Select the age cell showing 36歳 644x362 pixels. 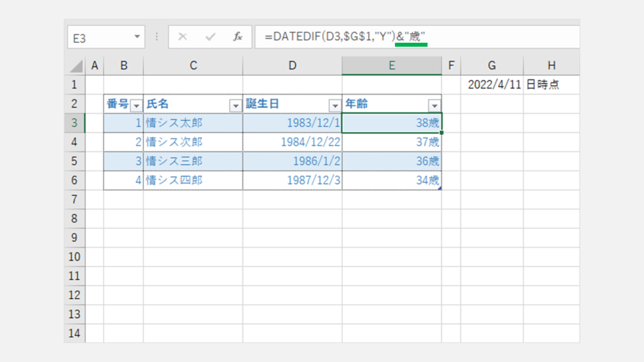point(392,162)
